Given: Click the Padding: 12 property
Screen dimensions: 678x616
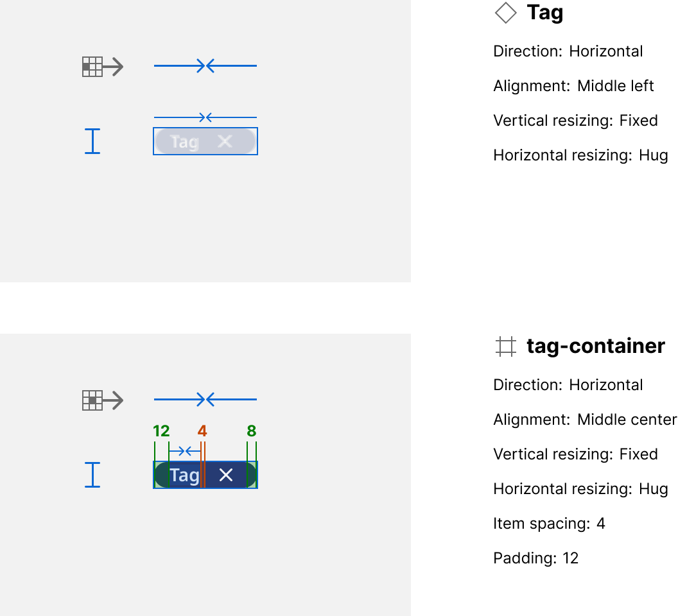Looking at the screenshot, I should pyautogui.click(x=535, y=558).
